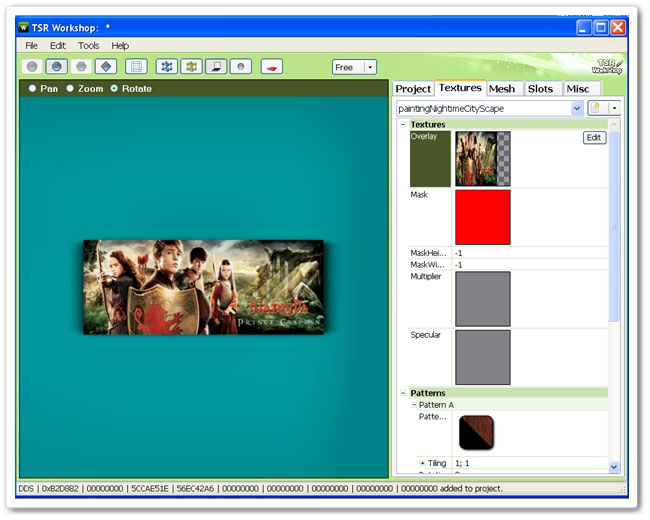Switch to the Mesh tab
650x520 pixels.
tap(502, 89)
